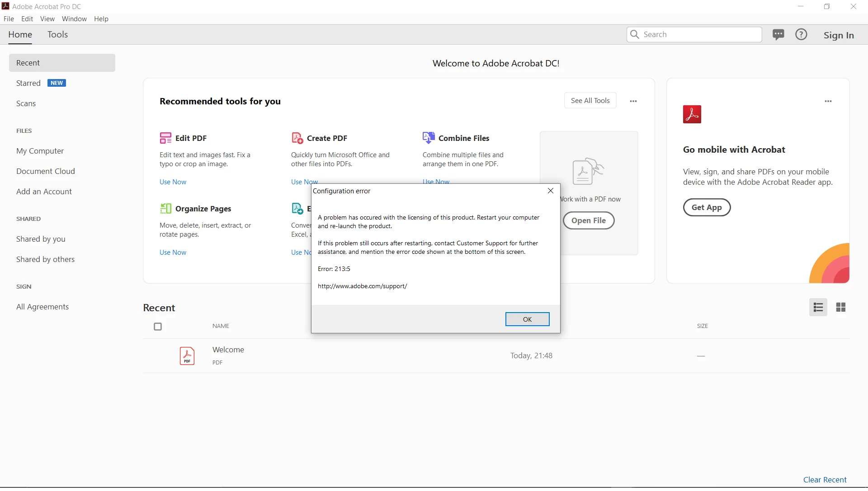This screenshot has height=491, width=868.
Task: Close the Configuration error dialog
Action: point(550,191)
